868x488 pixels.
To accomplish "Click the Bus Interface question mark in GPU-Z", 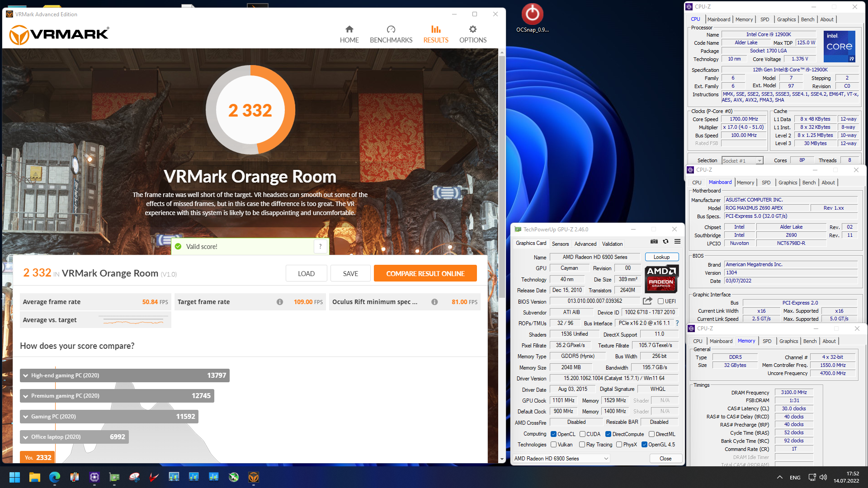I will tap(677, 323).
